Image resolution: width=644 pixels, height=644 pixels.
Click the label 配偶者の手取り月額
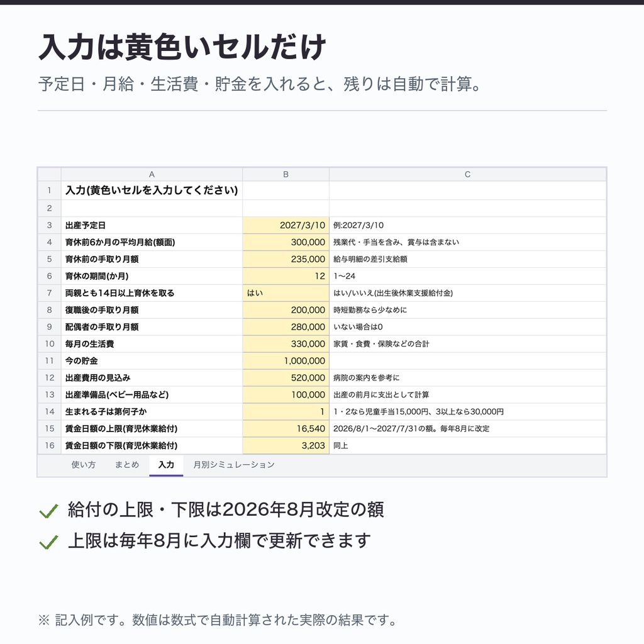click(102, 327)
